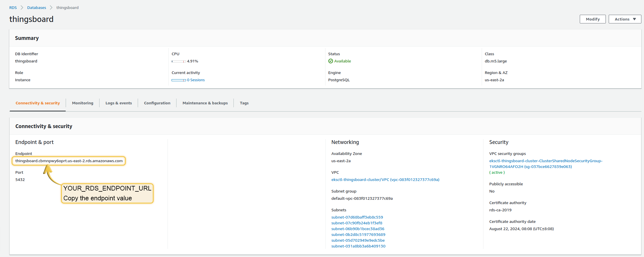The image size is (644, 257).
Task: Open the Actions dropdown menu
Action: pyautogui.click(x=625, y=19)
